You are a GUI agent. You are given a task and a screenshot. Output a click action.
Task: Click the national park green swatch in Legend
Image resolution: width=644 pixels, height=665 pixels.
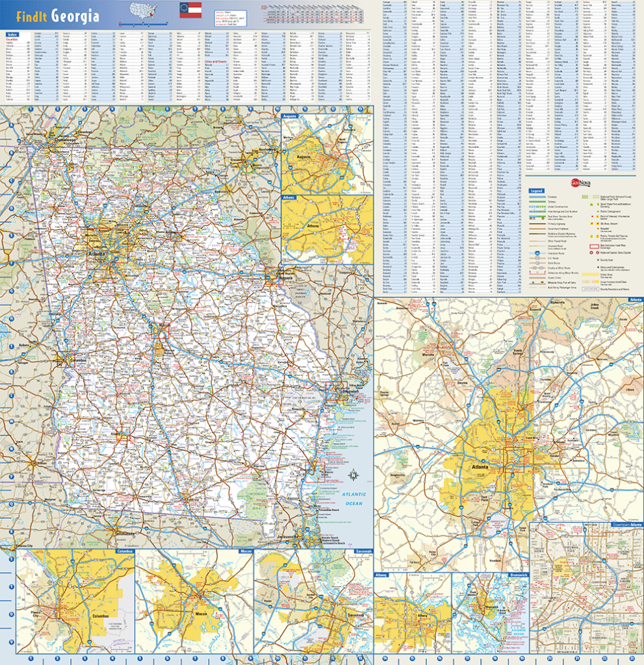click(585, 196)
